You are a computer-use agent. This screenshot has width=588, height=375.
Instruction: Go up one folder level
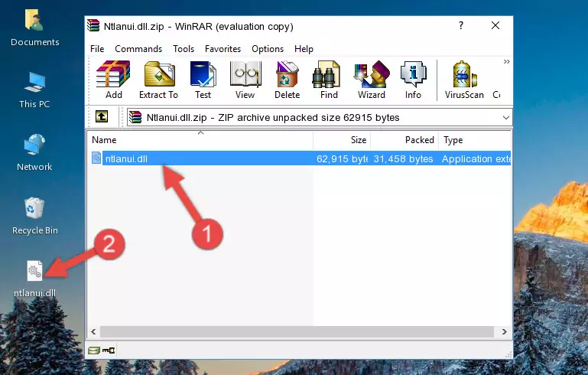click(101, 117)
